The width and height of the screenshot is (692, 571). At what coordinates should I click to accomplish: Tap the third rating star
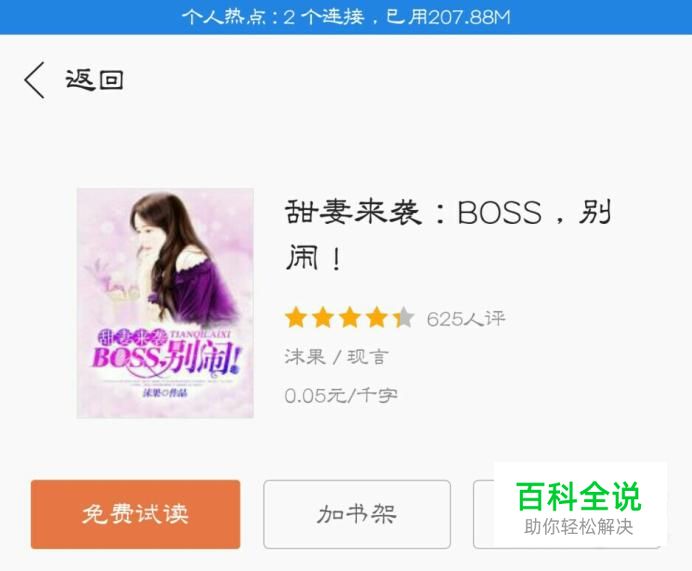[x=350, y=318]
